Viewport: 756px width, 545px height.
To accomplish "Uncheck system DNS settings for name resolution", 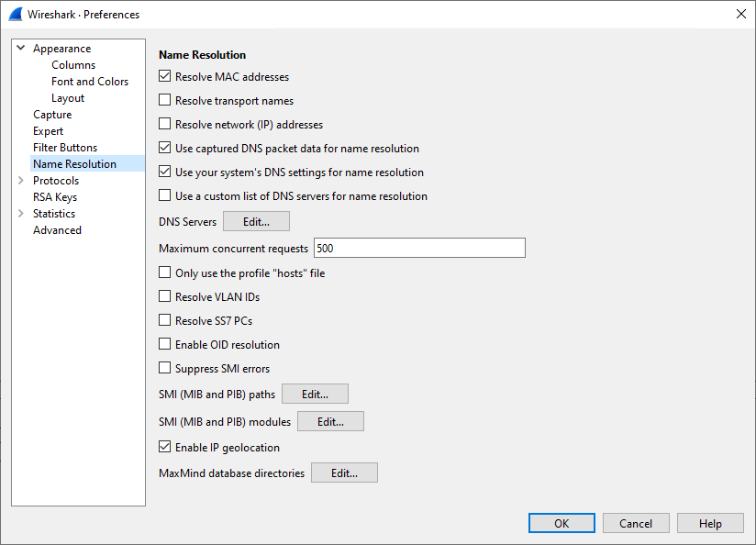I will tap(166, 172).
